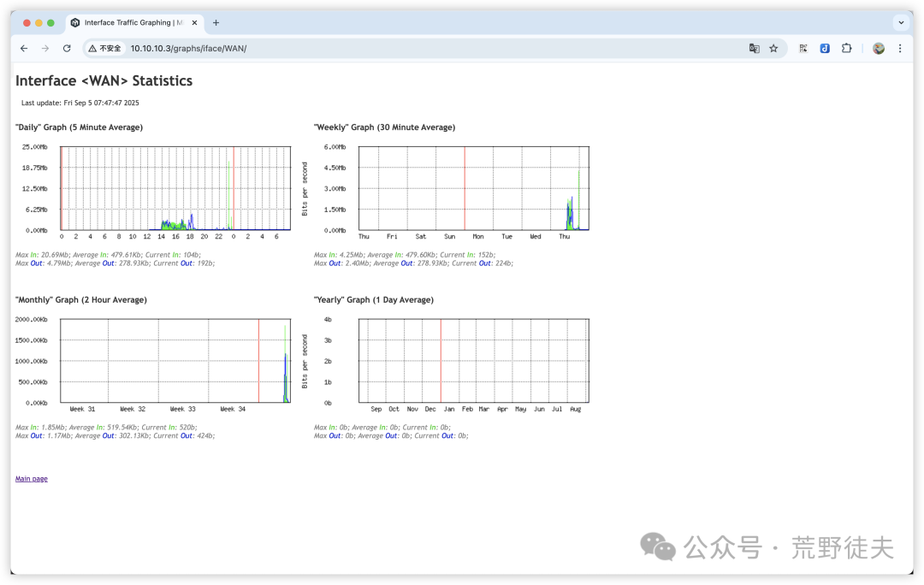The height and width of the screenshot is (585, 924).
Task: Open the Main page link
Action: point(32,479)
